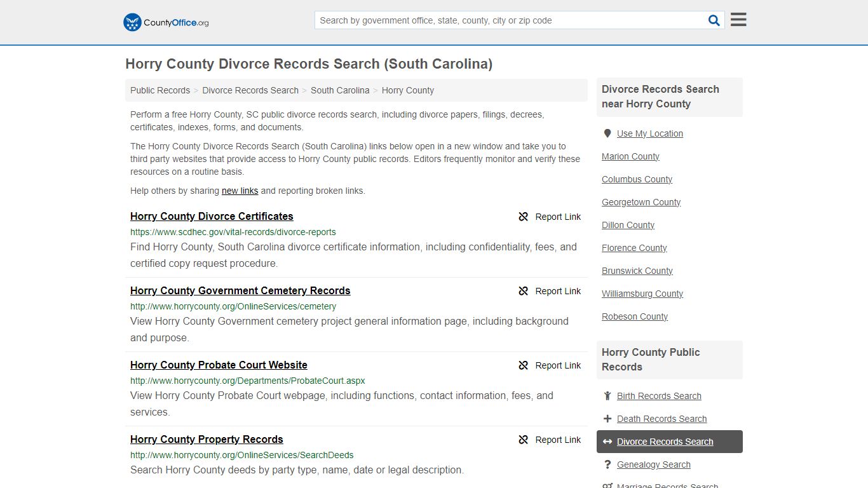Click report icon for Divorce Certificates
The image size is (868, 488).
pos(524,217)
